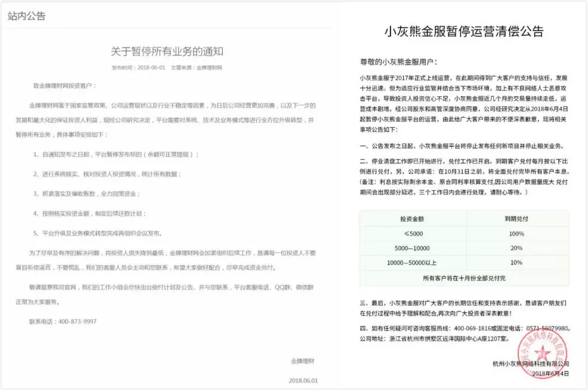The image size is (588, 390).
Task: Click the date 2018年6月4日 at bottom right
Action: point(550,374)
